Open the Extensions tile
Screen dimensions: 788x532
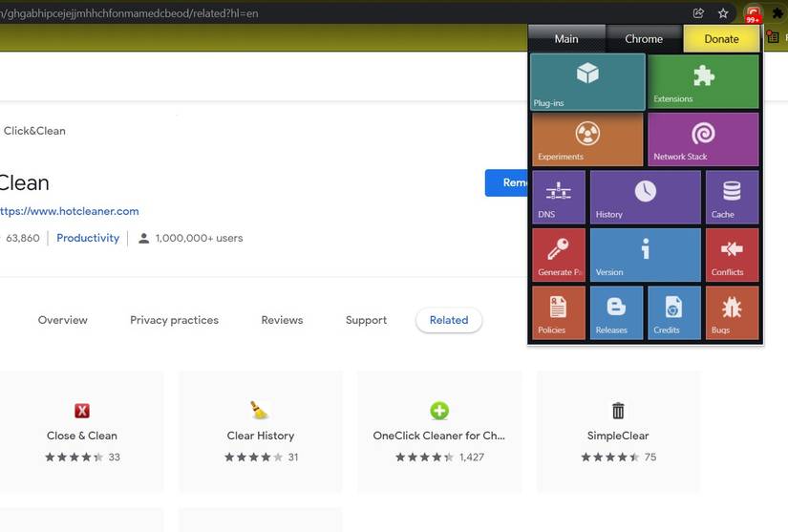pyautogui.click(x=703, y=81)
